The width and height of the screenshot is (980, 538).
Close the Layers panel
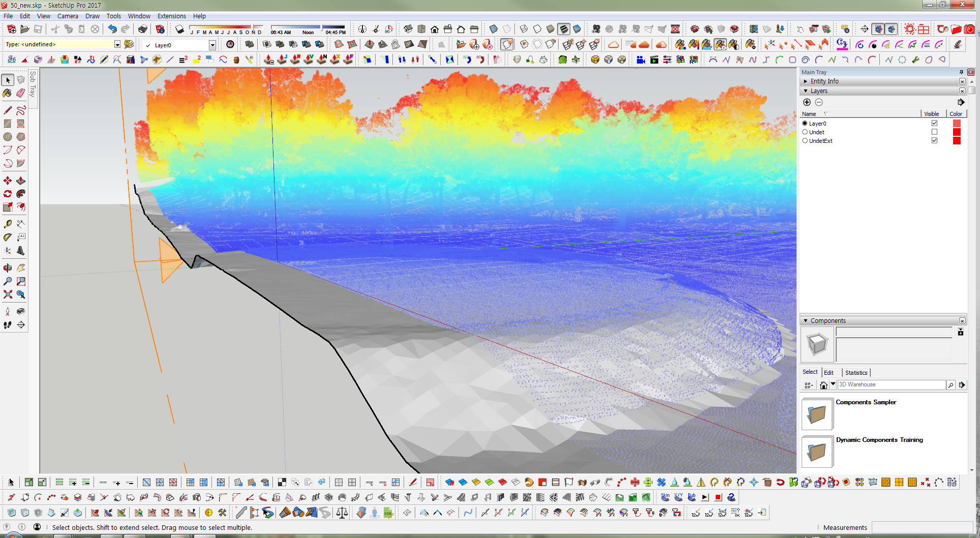(x=962, y=91)
